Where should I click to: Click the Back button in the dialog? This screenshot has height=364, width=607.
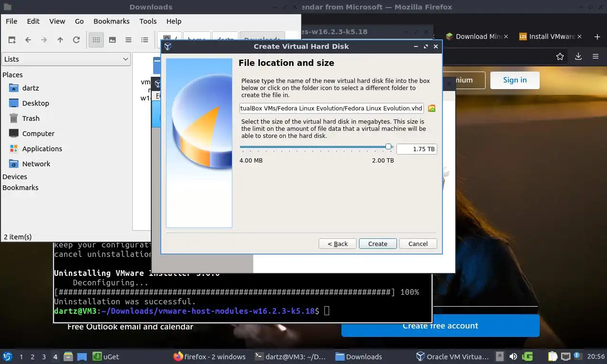[x=338, y=244]
